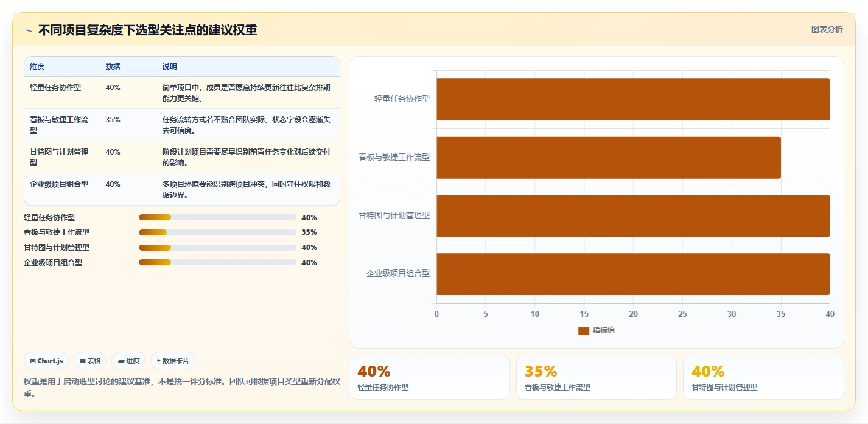Click the 40% value on the 甘特图与计划管理型 card

point(709,371)
